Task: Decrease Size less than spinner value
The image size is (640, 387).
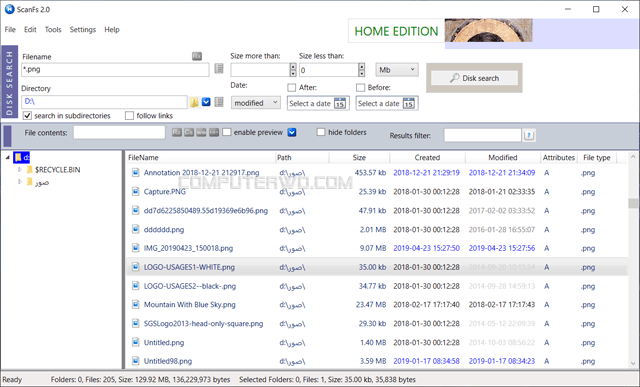Action: click(x=361, y=73)
